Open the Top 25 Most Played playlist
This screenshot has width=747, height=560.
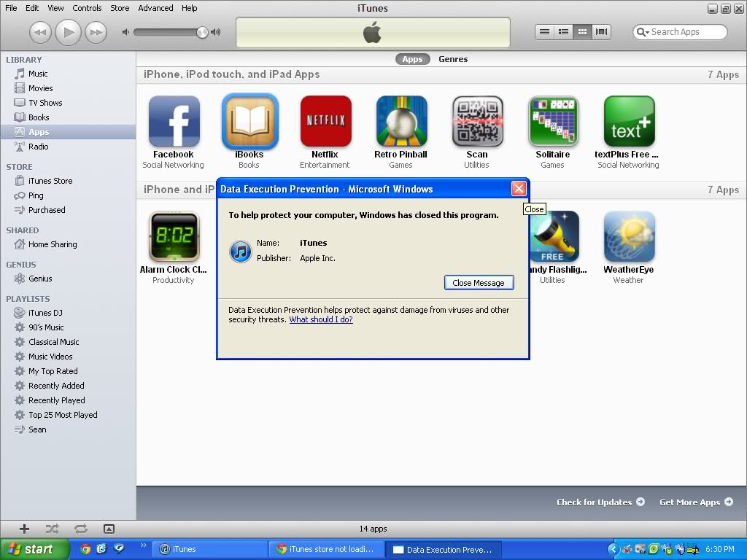63,415
